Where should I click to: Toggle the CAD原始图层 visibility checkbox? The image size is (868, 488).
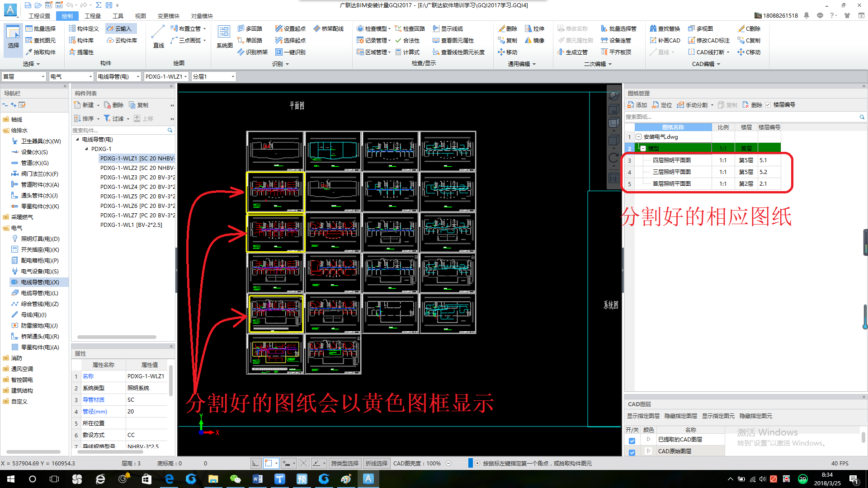click(632, 452)
